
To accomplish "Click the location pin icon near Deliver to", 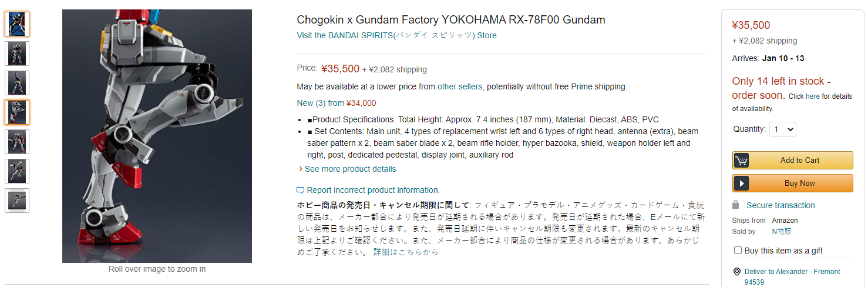I will point(737,272).
